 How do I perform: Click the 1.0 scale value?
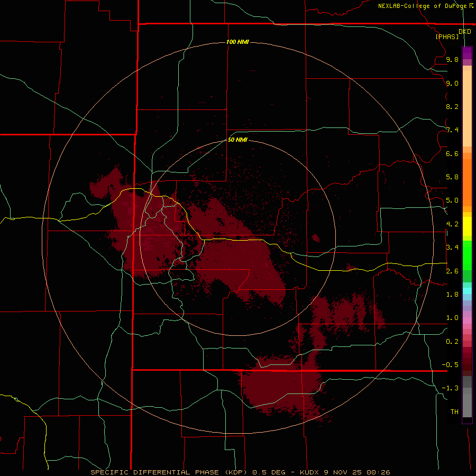(452, 318)
